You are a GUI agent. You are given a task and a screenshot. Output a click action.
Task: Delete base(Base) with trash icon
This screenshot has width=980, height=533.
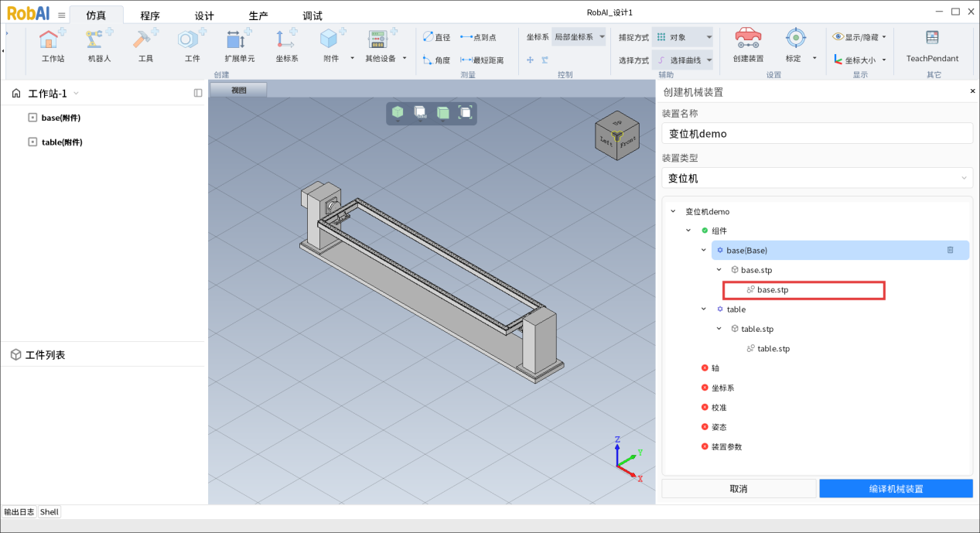coord(951,250)
